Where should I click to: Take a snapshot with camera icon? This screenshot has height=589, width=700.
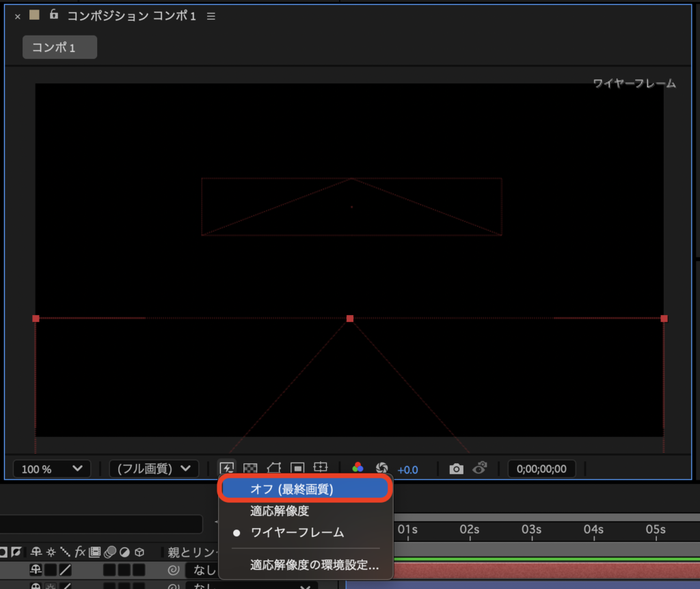(456, 469)
